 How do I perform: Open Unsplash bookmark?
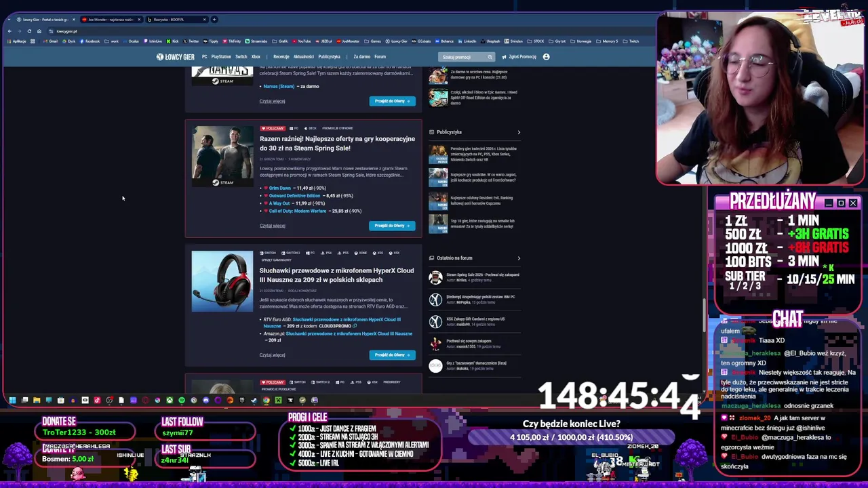coord(490,41)
